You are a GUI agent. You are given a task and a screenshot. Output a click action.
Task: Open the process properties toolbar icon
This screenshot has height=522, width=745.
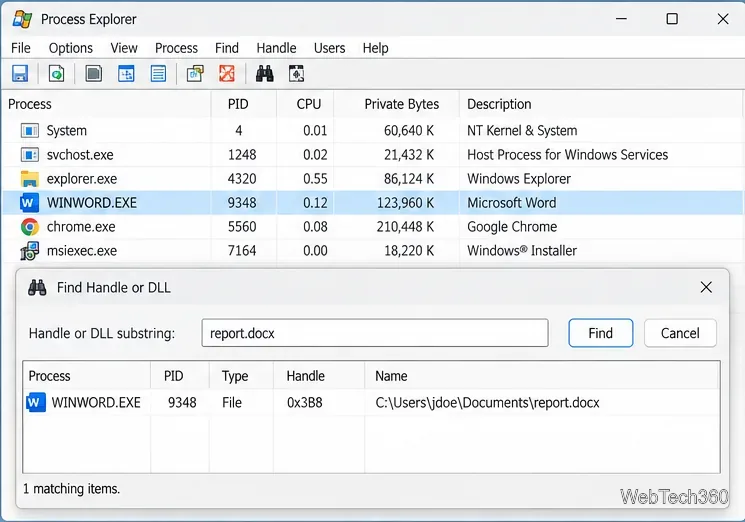point(195,74)
